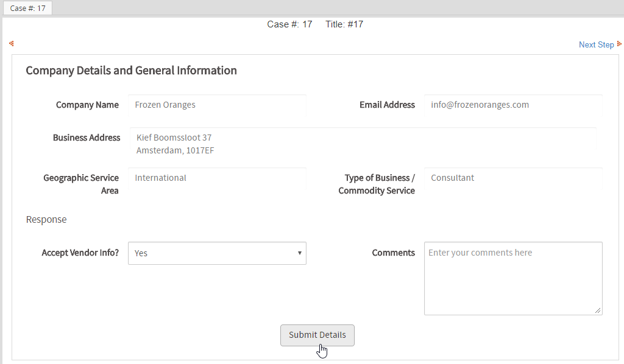Click the Company Details and General Information heading
624x364 pixels.
[x=131, y=71]
